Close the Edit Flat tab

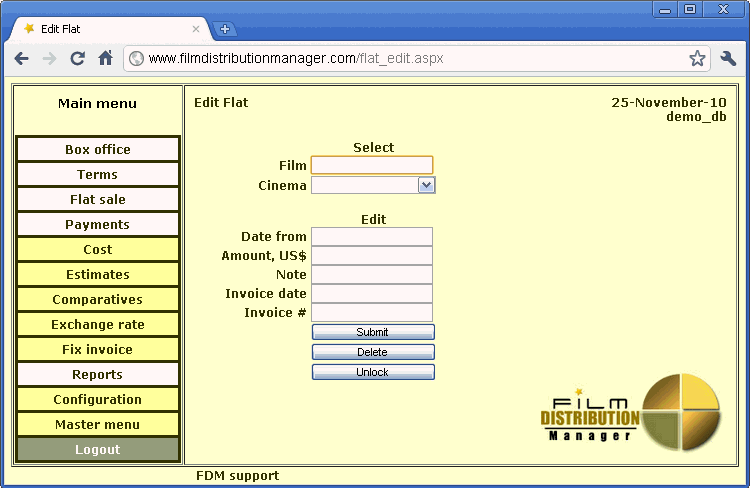coord(196,29)
